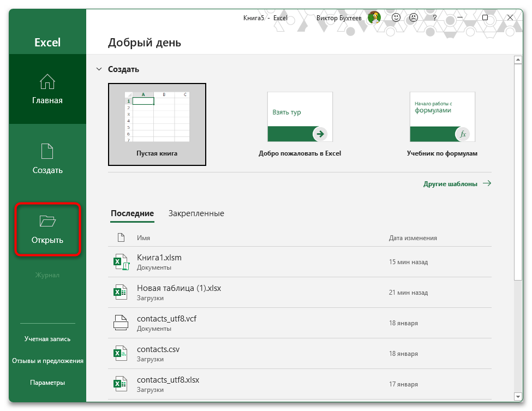This screenshot has height=411, width=532.
Task: Click the user name Виктор Бухтеев
Action: pos(339,18)
